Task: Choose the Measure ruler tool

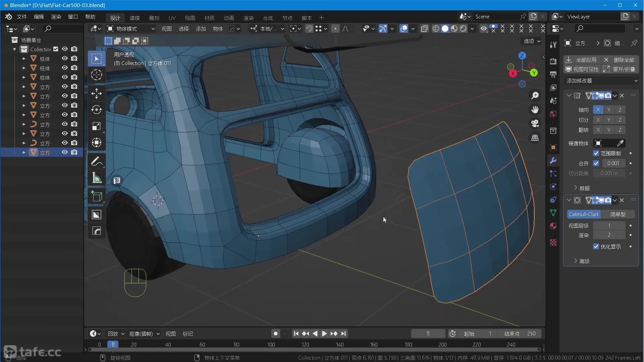Action: click(x=97, y=178)
